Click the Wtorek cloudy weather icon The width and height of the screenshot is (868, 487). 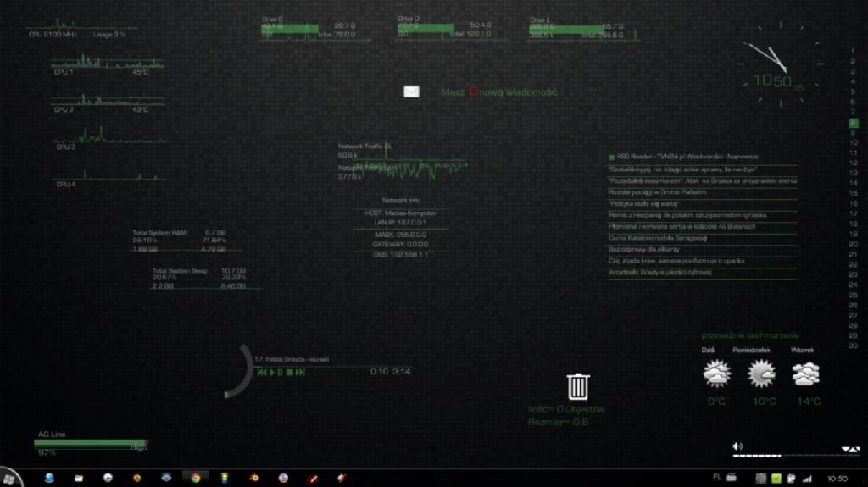805,374
